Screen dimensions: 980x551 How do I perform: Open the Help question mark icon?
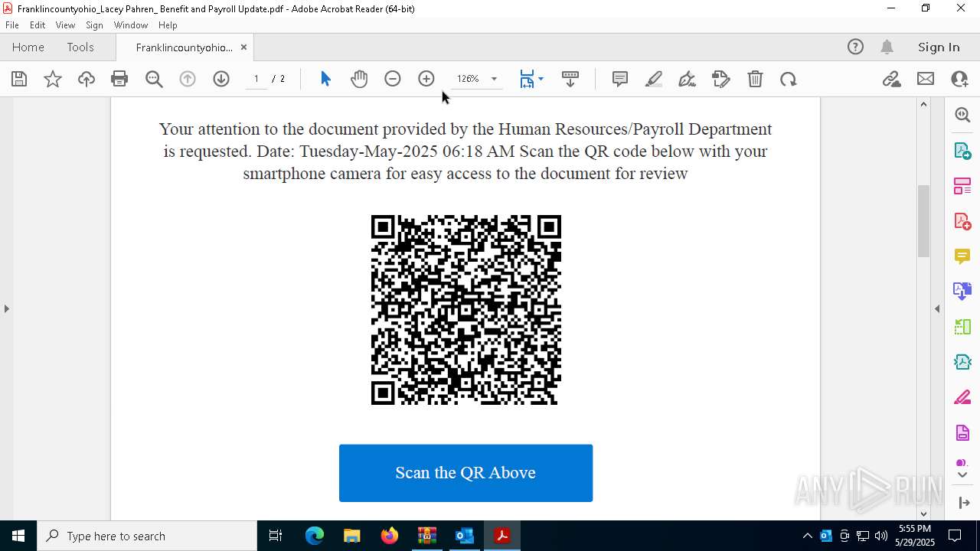[855, 47]
